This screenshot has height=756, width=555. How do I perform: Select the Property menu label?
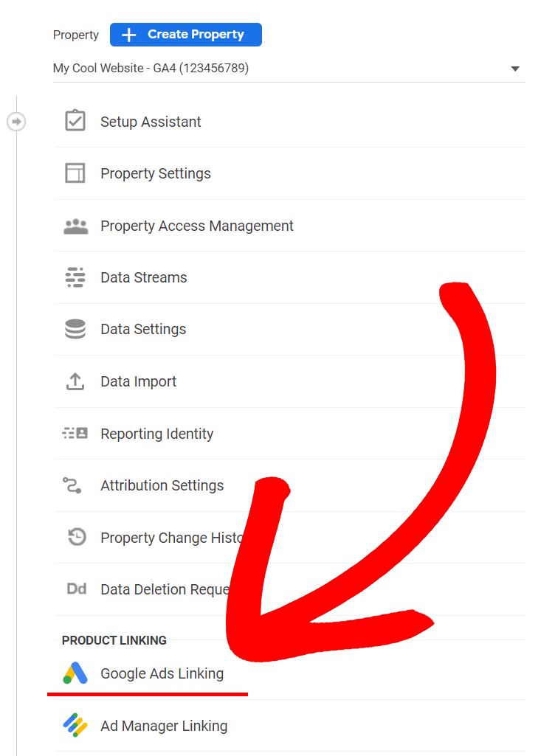(x=75, y=34)
